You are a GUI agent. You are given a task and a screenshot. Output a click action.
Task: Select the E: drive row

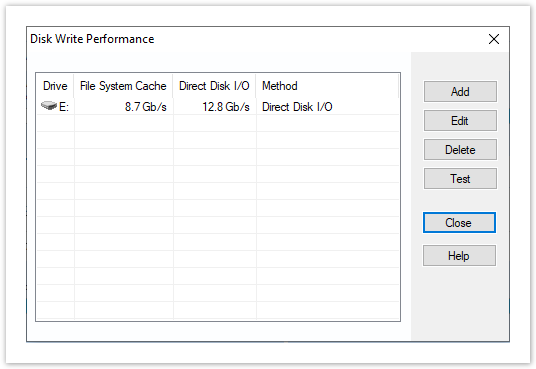(218, 106)
